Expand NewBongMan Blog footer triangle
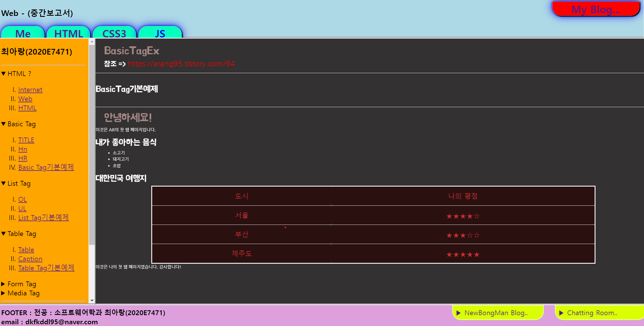The width and height of the screenshot is (644, 326). [459, 313]
